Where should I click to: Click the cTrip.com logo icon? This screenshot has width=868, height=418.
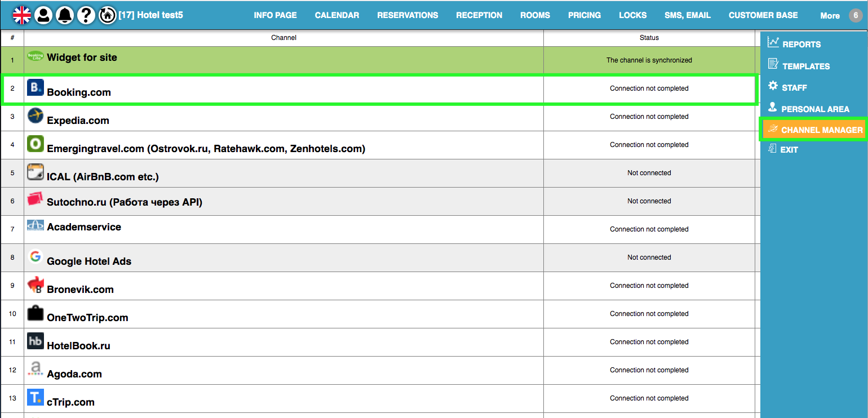pos(36,398)
